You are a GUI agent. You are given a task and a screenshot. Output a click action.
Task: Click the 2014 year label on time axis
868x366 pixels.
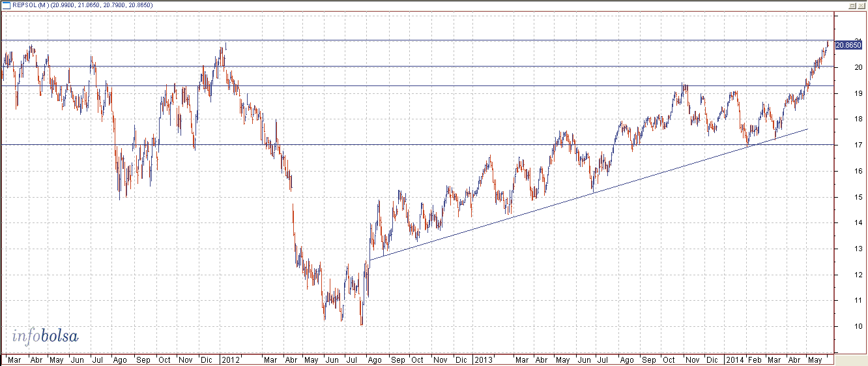tap(734, 359)
